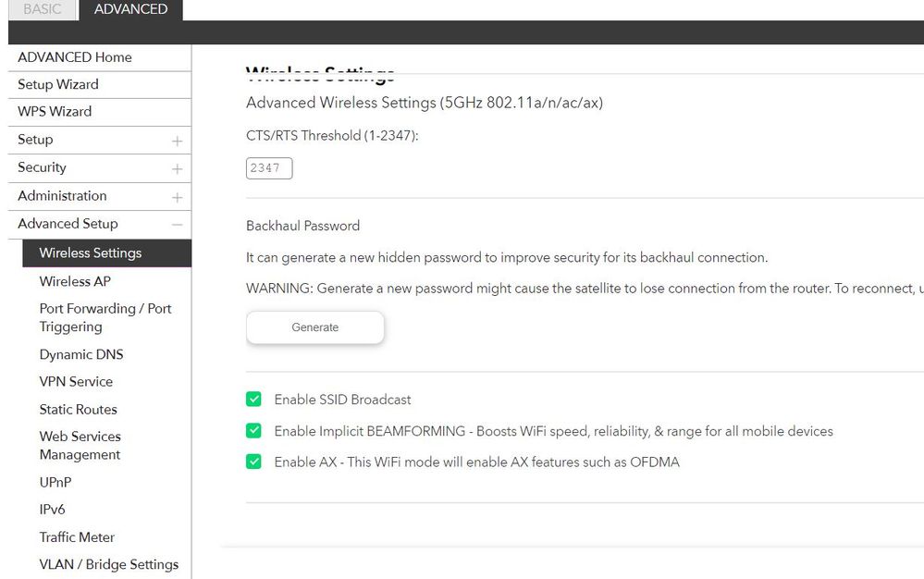Disable the Enable AX checkbox

pos(253,462)
